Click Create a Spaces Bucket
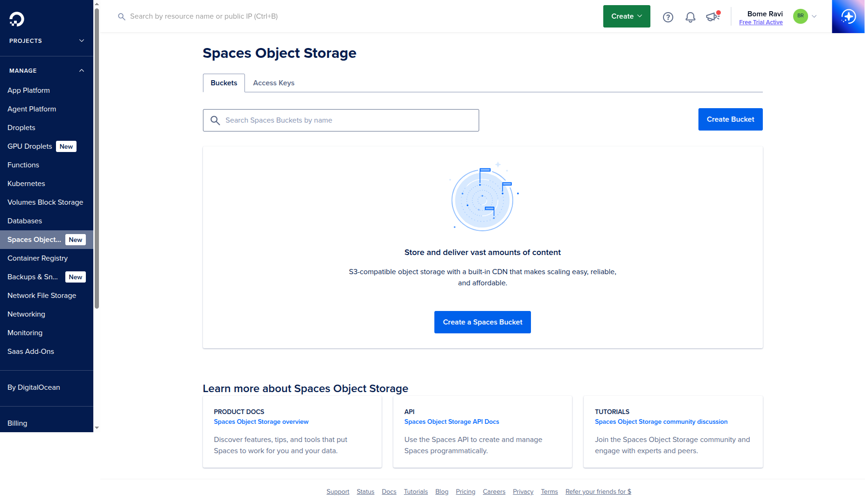 point(482,322)
